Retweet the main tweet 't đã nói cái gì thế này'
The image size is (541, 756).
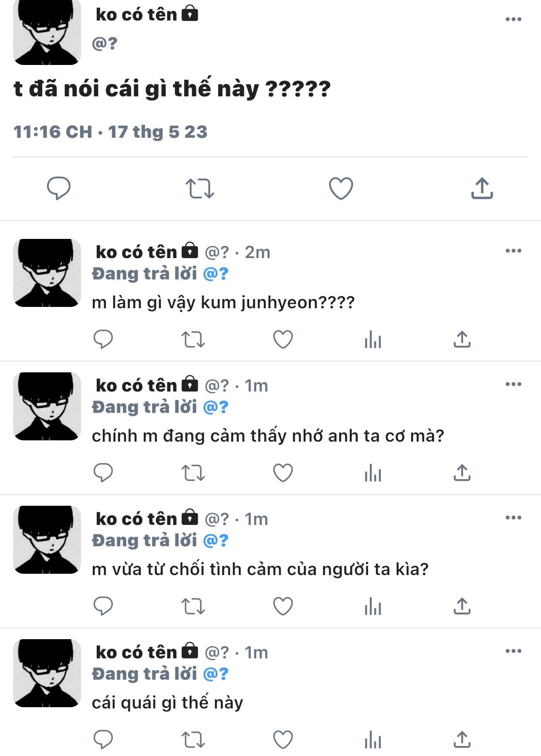[200, 189]
